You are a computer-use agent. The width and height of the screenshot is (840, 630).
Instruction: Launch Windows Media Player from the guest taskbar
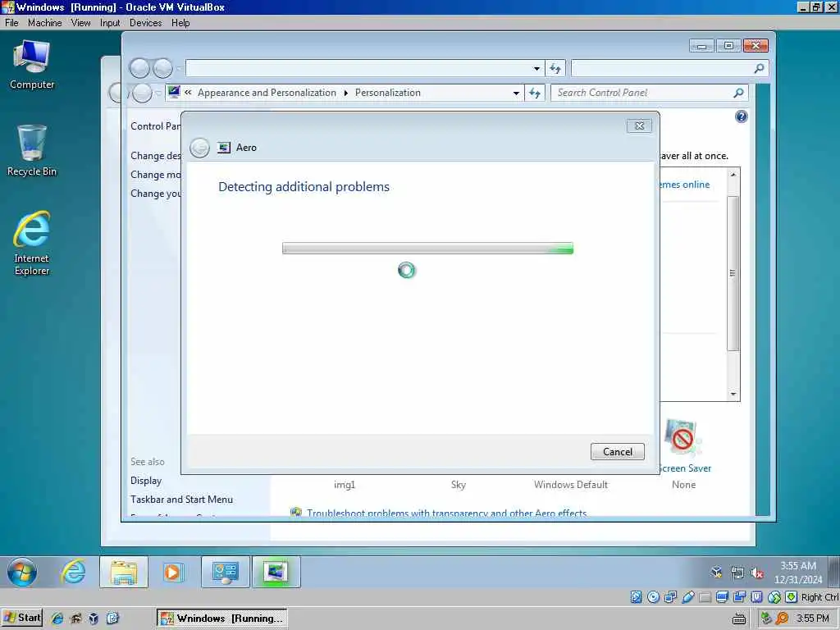(173, 572)
